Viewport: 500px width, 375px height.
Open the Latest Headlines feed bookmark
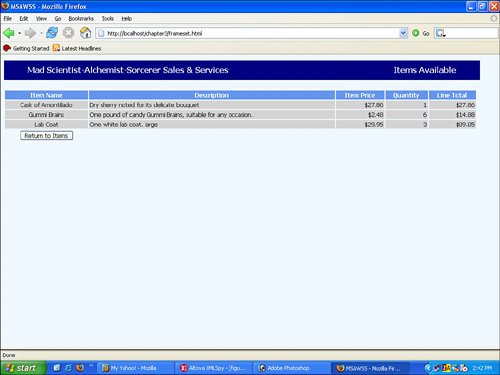pyautogui.click(x=77, y=48)
